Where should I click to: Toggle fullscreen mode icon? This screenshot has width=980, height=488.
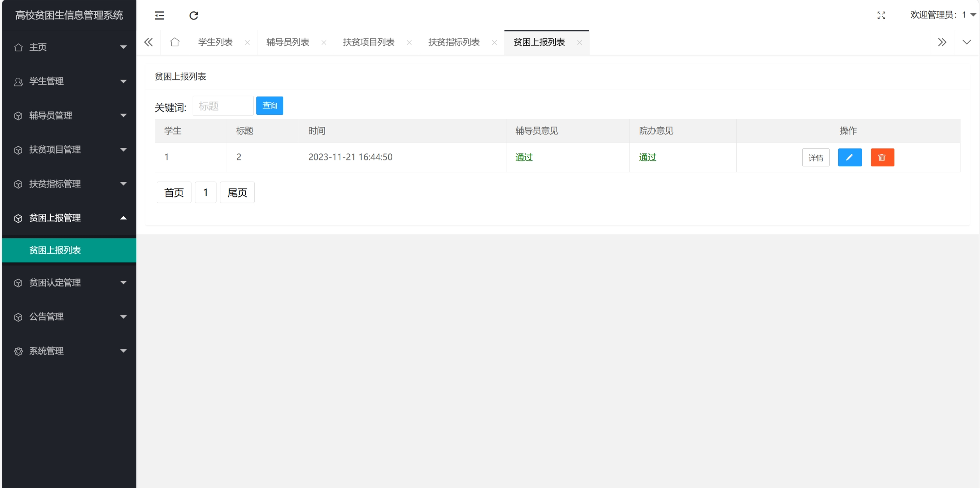881,15
